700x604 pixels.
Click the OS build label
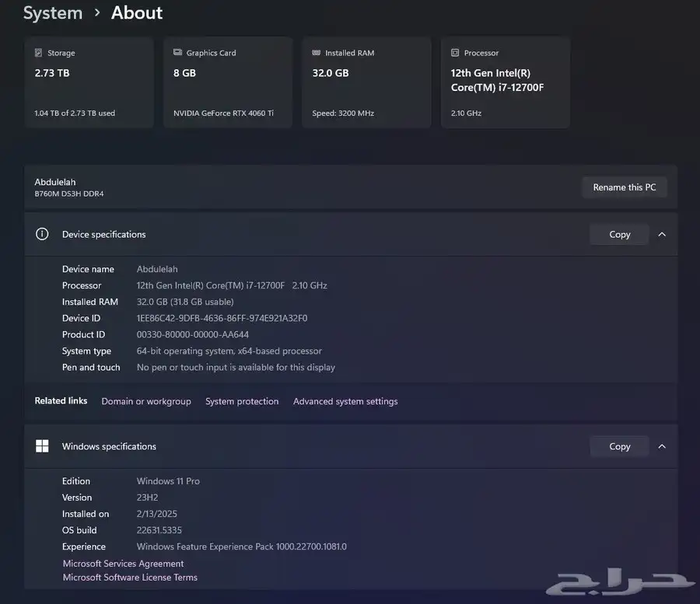point(79,530)
